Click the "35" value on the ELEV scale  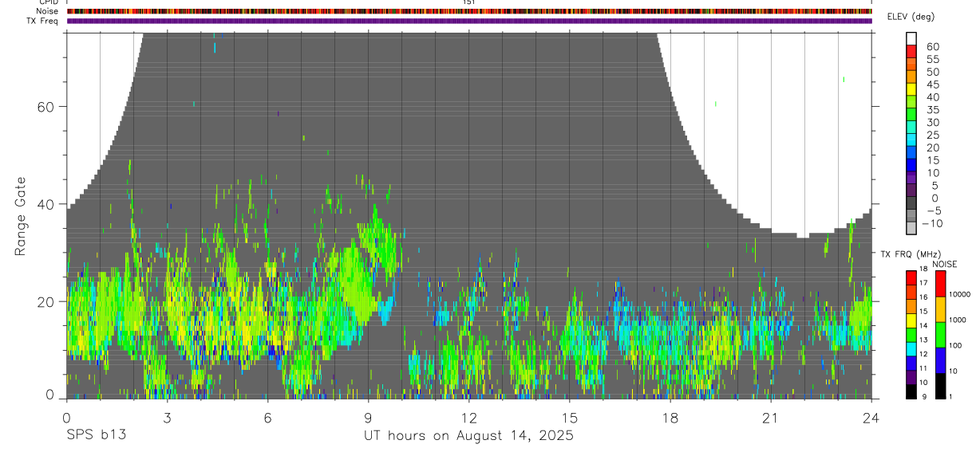pos(932,110)
